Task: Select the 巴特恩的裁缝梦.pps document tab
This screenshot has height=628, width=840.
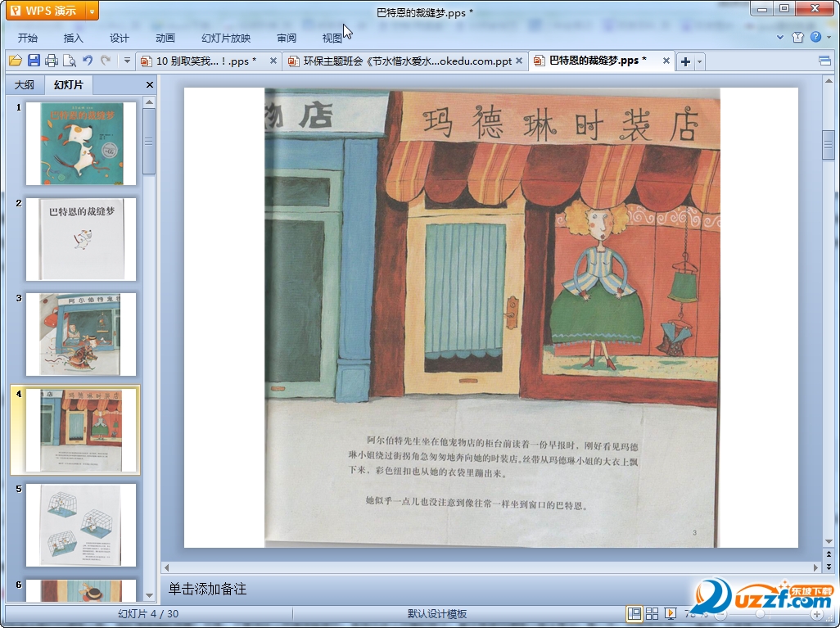Action: coord(598,61)
